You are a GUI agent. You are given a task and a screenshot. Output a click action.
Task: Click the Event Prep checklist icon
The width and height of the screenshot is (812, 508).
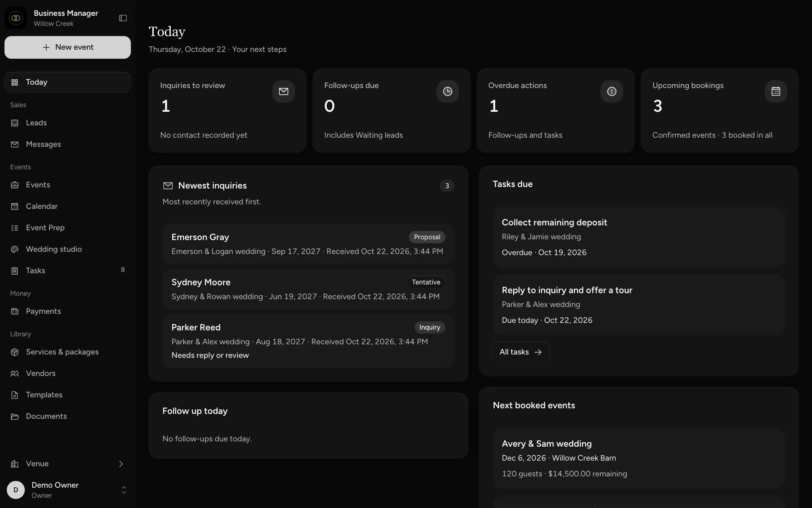point(15,228)
